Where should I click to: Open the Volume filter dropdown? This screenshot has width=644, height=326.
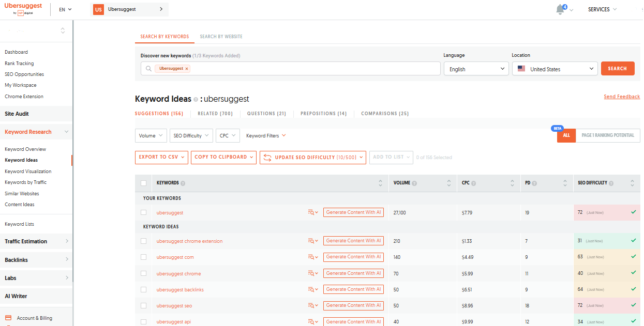click(151, 135)
